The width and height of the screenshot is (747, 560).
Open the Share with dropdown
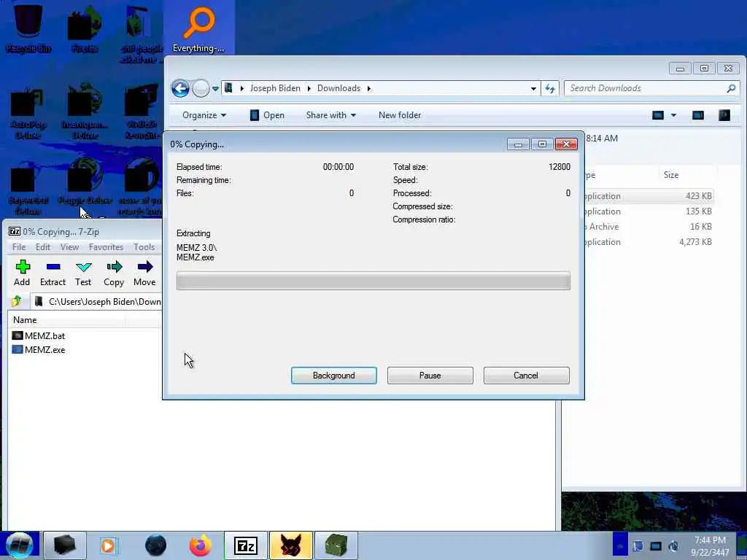(331, 115)
